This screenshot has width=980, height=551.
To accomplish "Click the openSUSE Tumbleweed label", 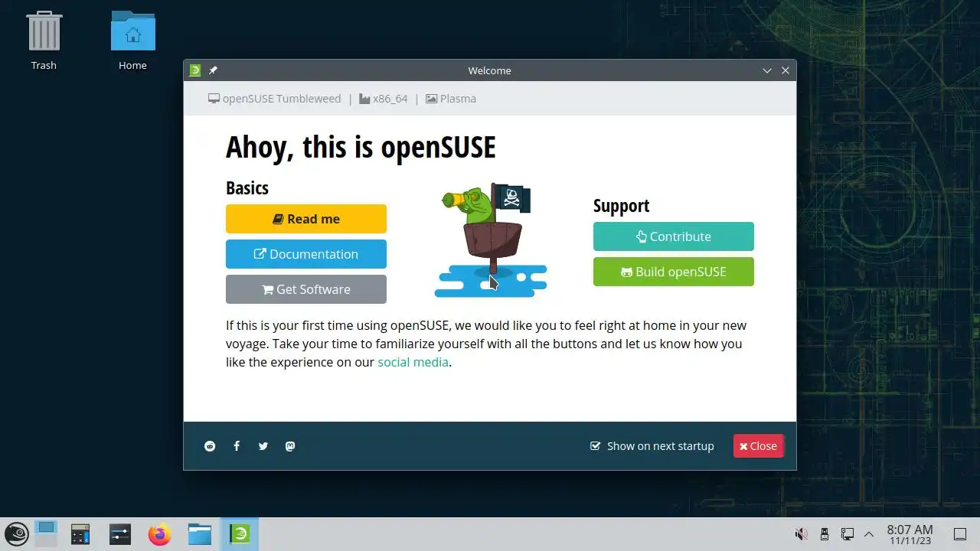I will tap(274, 99).
